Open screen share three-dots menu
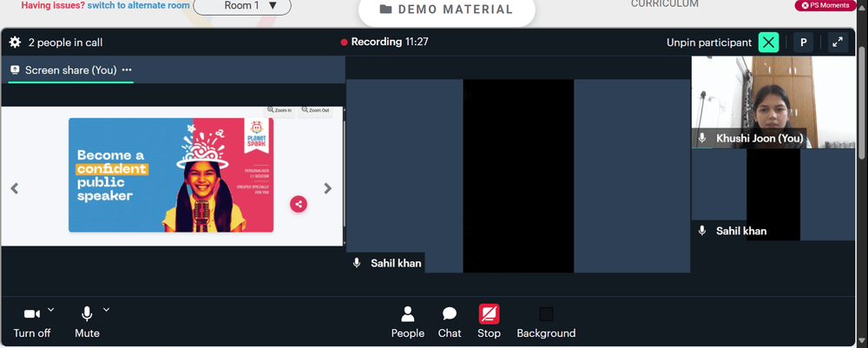This screenshot has width=868, height=348. coord(127,70)
